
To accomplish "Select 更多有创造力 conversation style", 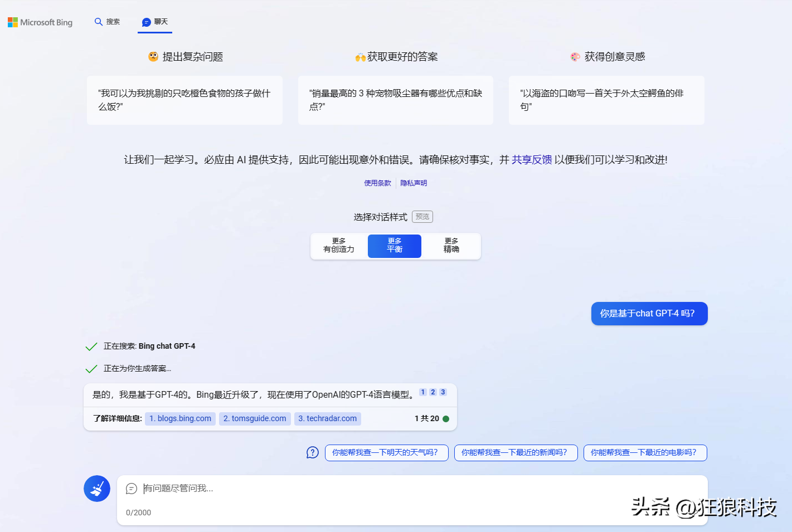I will (x=339, y=246).
